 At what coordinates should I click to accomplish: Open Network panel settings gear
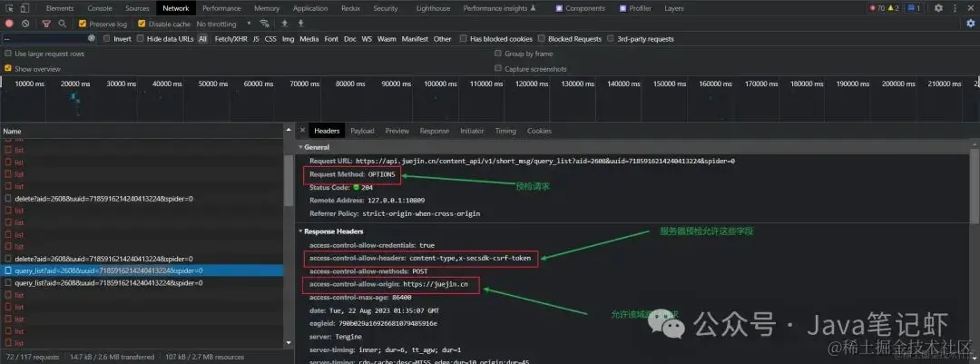(971, 24)
